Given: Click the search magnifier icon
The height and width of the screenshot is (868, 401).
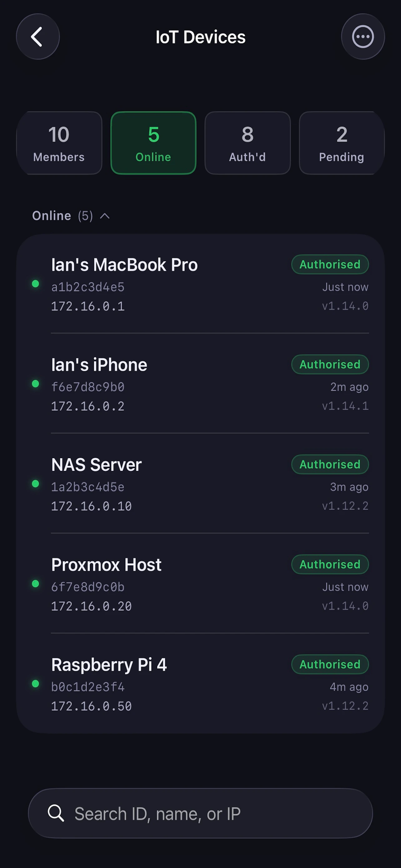Looking at the screenshot, I should (56, 813).
